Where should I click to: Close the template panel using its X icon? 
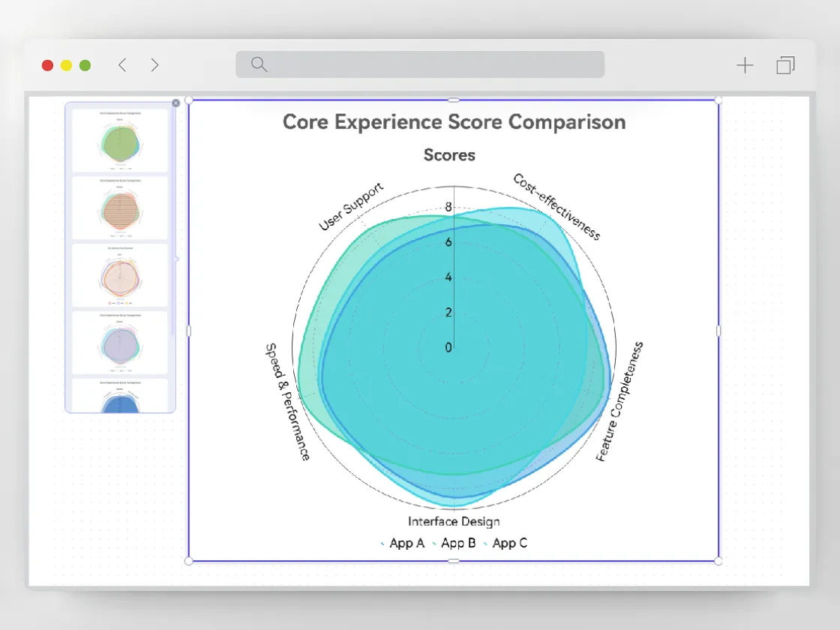[x=175, y=103]
